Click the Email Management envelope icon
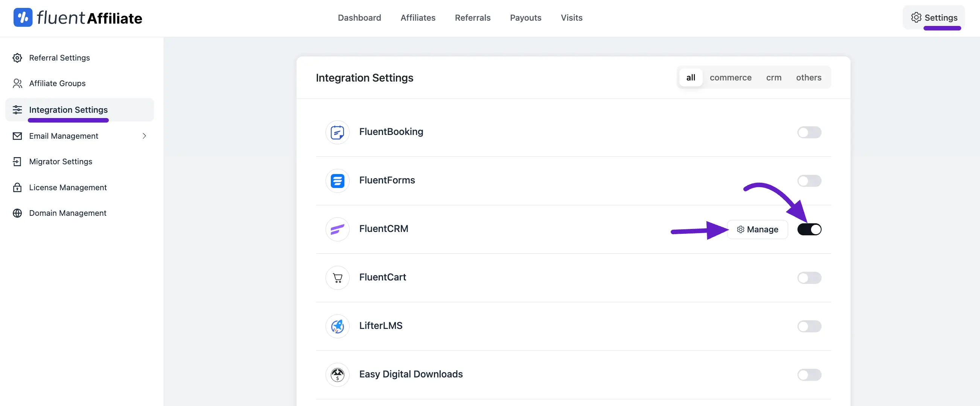The width and height of the screenshot is (980, 406). [17, 136]
